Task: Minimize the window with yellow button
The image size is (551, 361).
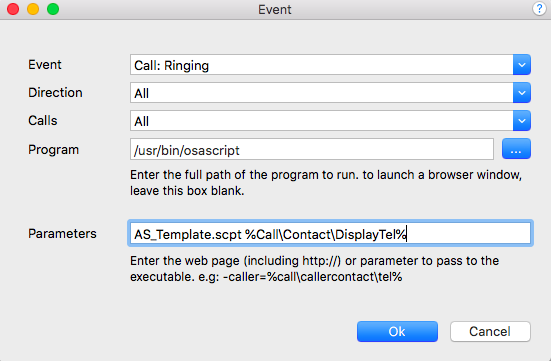Action: pos(33,9)
